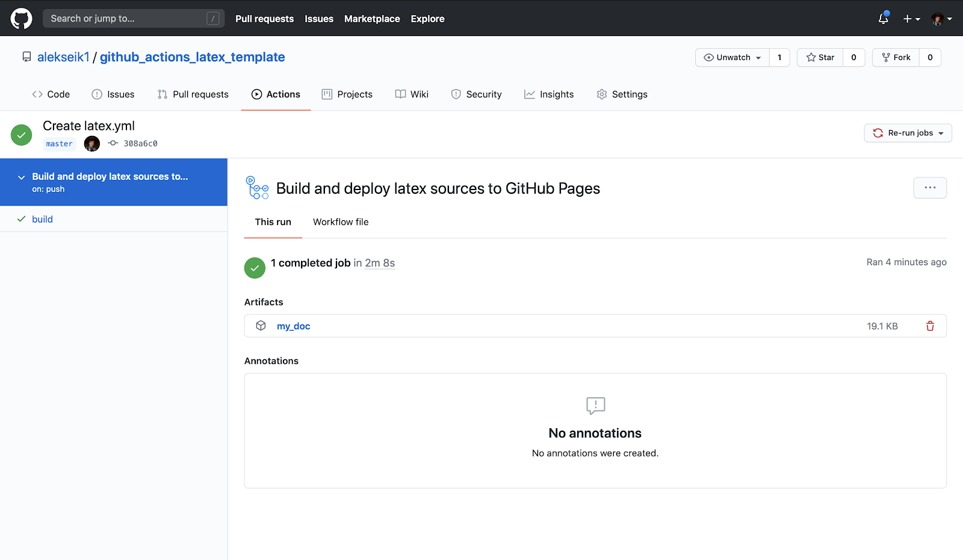This screenshot has height=560, width=963.
Task: View the stargazers count
Action: coord(853,58)
